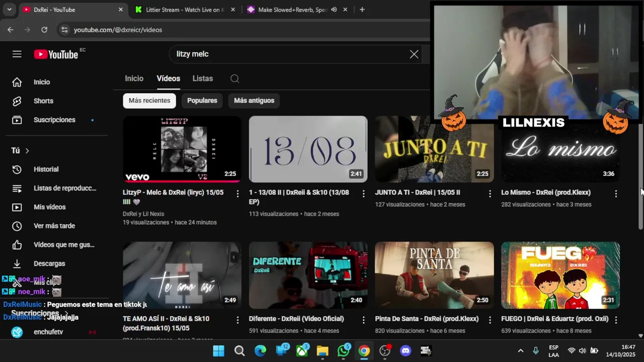Image resolution: width=644 pixels, height=362 pixels.
Task: Open video title Lo Mismo - DxRei (prod.Klexx)
Action: coord(546,193)
